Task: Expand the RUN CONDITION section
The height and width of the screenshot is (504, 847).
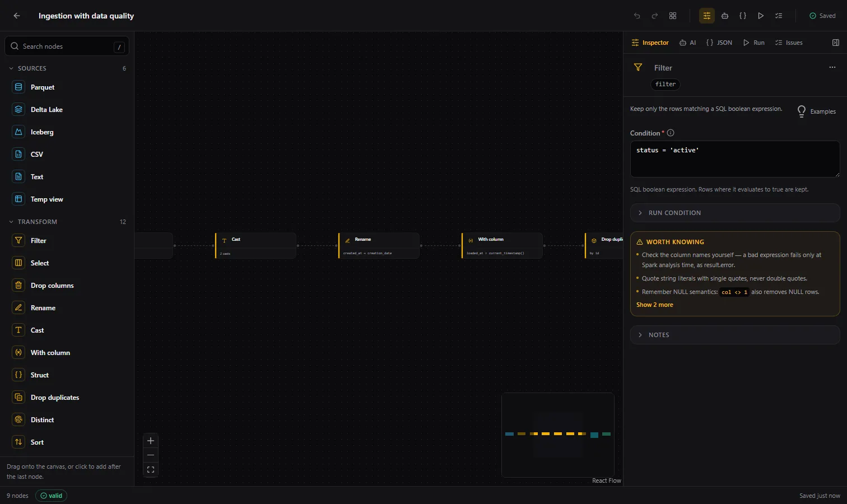Action: (x=735, y=213)
